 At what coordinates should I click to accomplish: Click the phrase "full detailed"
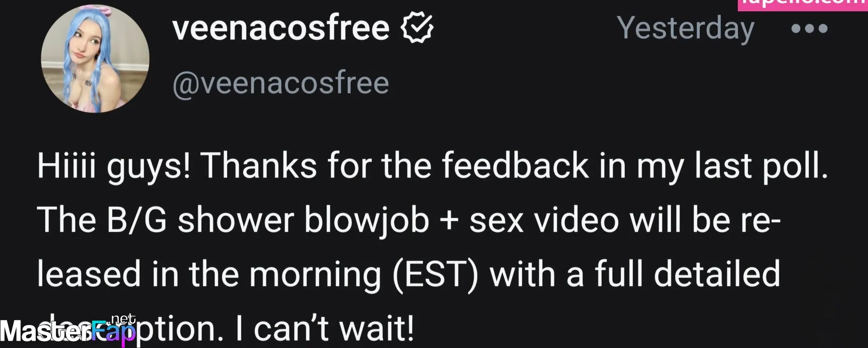(687, 274)
